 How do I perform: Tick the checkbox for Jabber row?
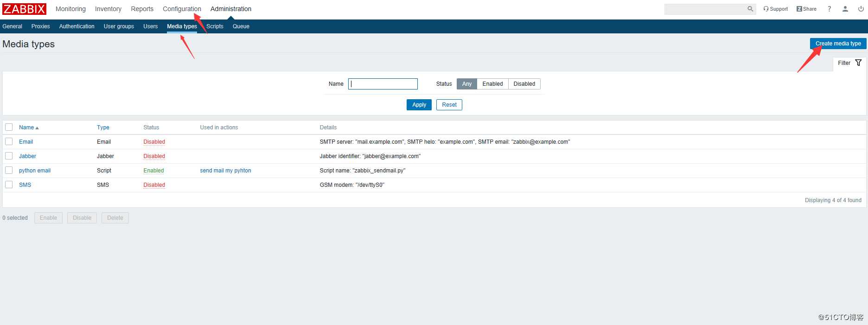(9, 156)
